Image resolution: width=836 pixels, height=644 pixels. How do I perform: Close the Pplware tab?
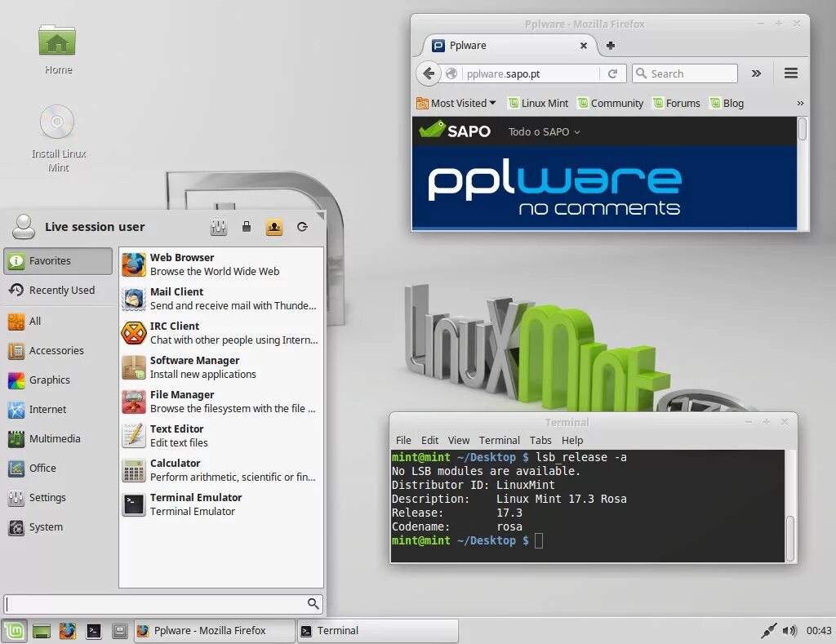(x=583, y=46)
